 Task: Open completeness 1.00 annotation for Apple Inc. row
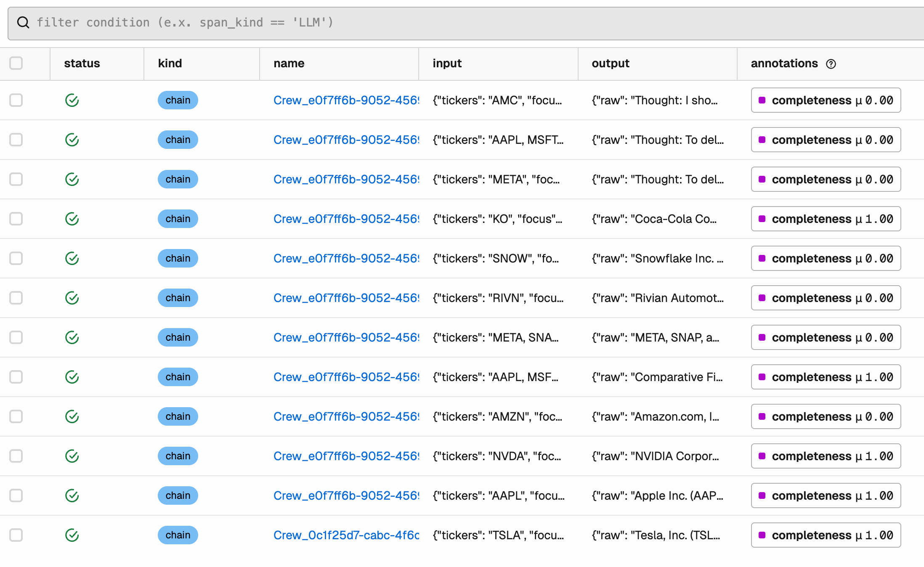(x=826, y=496)
